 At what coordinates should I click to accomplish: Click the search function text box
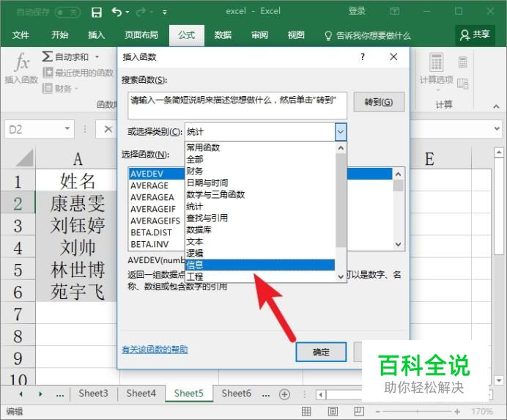[x=237, y=105]
